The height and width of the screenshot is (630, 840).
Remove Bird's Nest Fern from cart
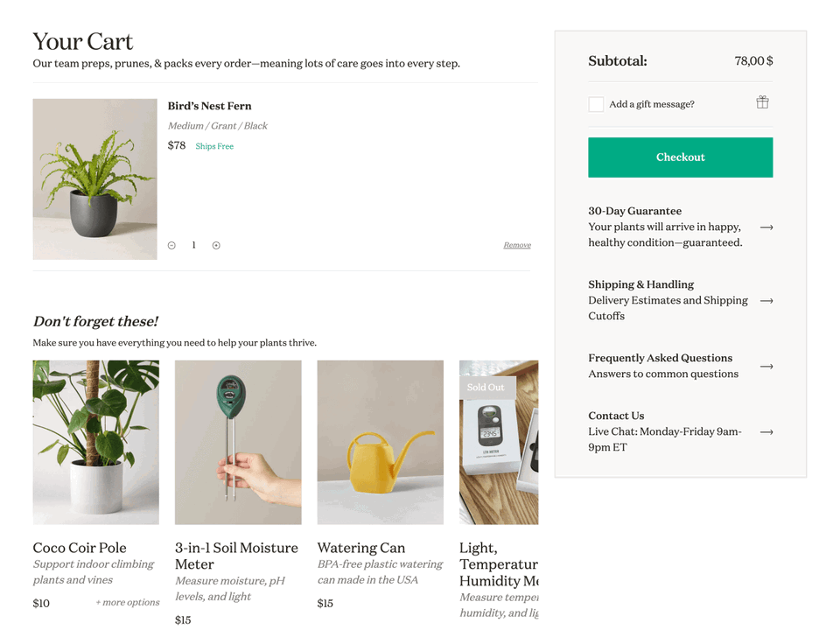(x=517, y=245)
